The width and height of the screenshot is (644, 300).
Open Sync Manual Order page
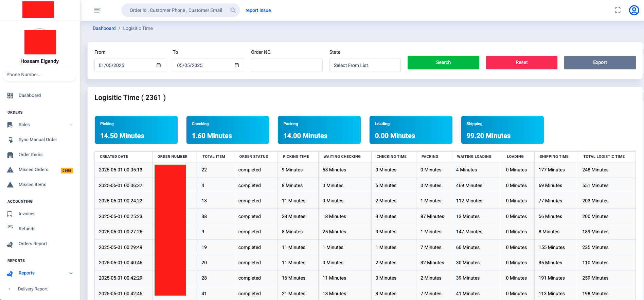coord(38,140)
